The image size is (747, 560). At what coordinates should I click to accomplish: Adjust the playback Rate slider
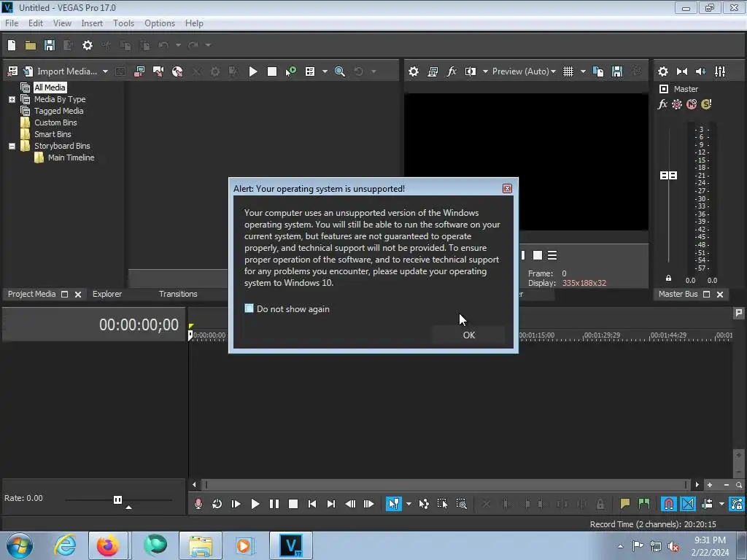[x=117, y=499]
